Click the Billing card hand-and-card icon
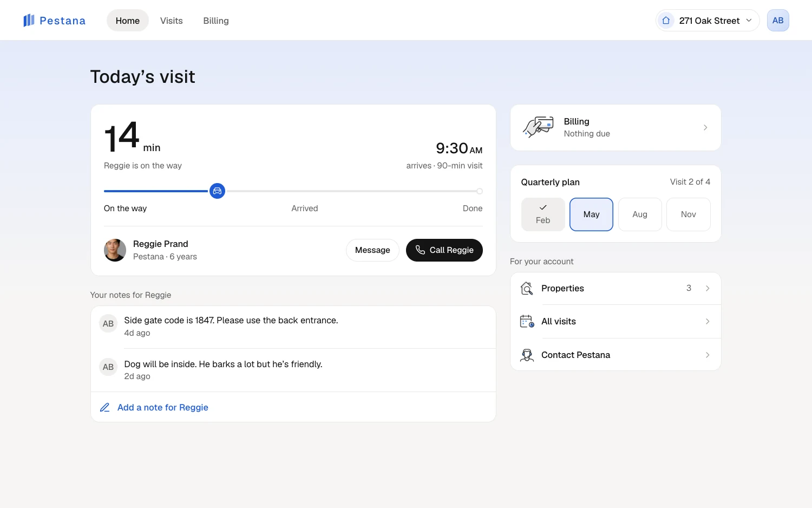Viewport: 812px width, 508px height. tap(538, 127)
